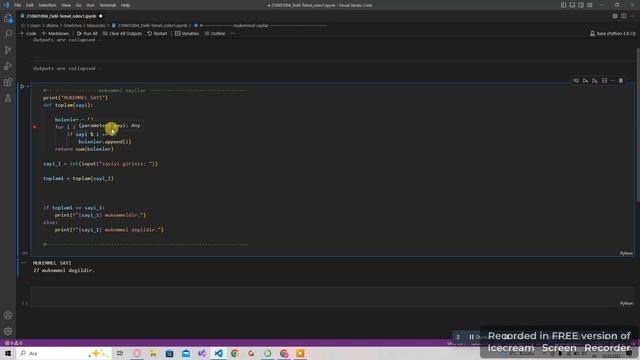640x360 pixels.
Task: Expand the first collapsed outputs line
Action: (x=64, y=40)
